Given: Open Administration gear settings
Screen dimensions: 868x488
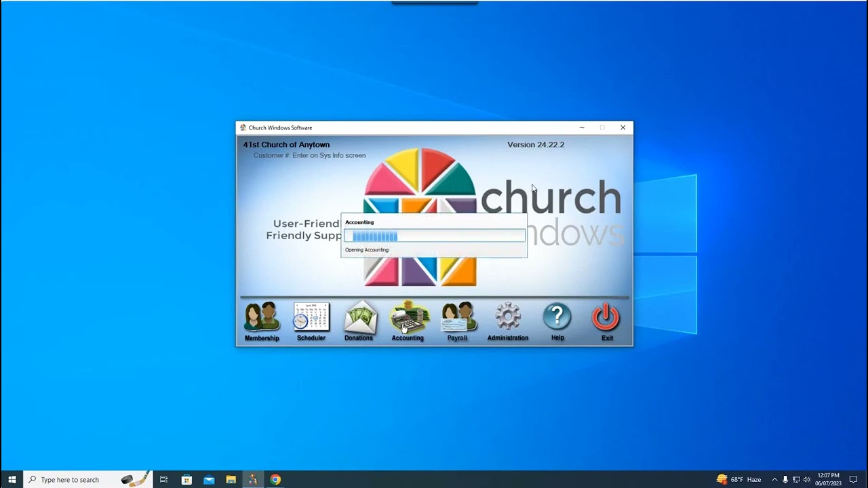Looking at the screenshot, I should 507,321.
